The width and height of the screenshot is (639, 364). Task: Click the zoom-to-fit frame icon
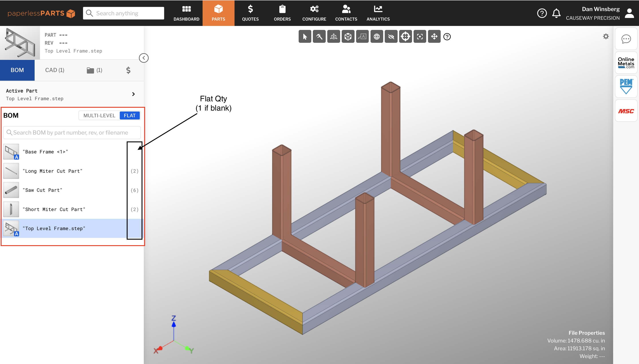(x=420, y=37)
